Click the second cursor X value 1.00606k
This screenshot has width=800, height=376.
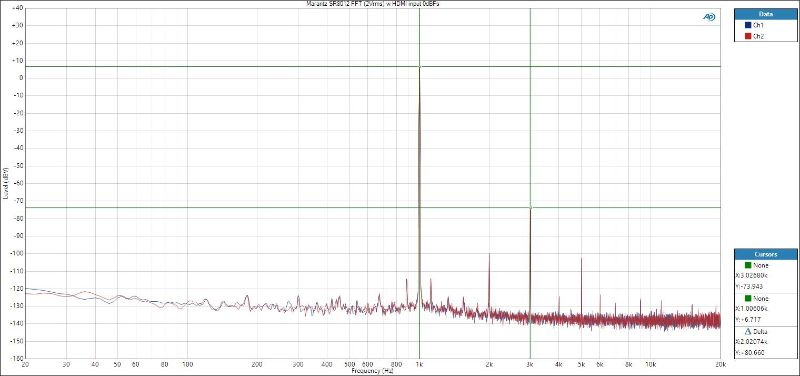pos(753,309)
